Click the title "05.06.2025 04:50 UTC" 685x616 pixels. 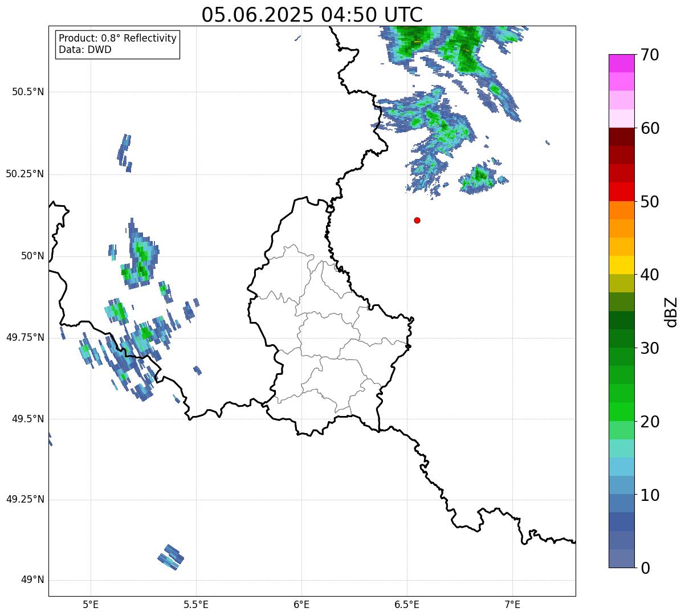312,15
